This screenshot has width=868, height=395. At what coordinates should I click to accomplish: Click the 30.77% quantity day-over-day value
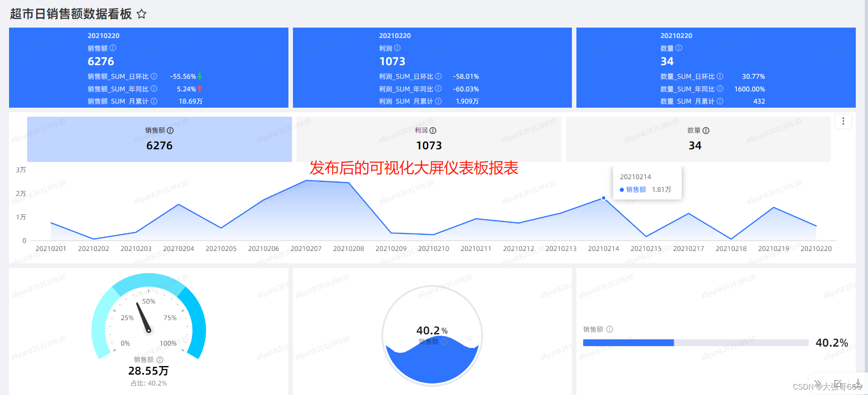click(753, 76)
